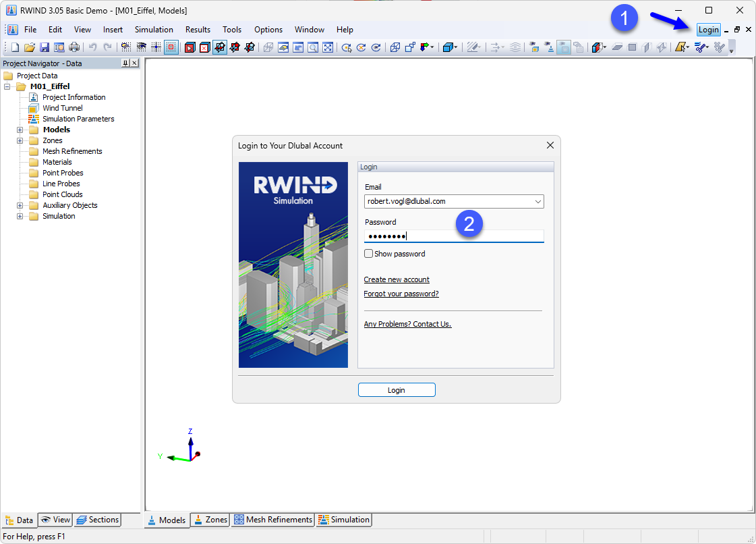
Task: Toggle the highlighted red square selection icon
Action: 171,47
